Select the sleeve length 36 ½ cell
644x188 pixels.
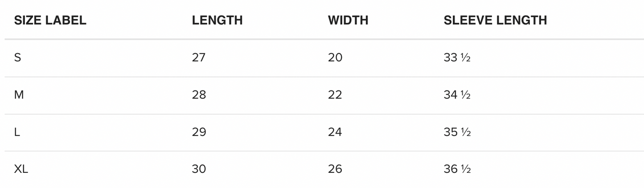(x=457, y=169)
